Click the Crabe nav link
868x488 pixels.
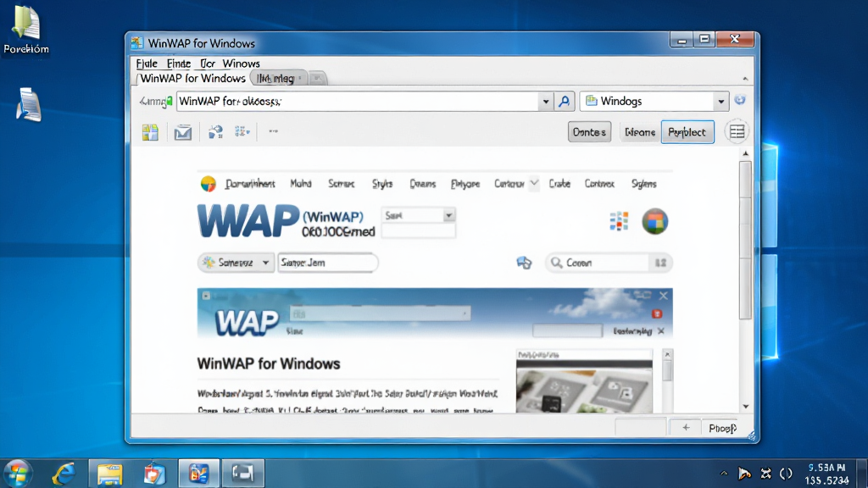[x=559, y=184]
